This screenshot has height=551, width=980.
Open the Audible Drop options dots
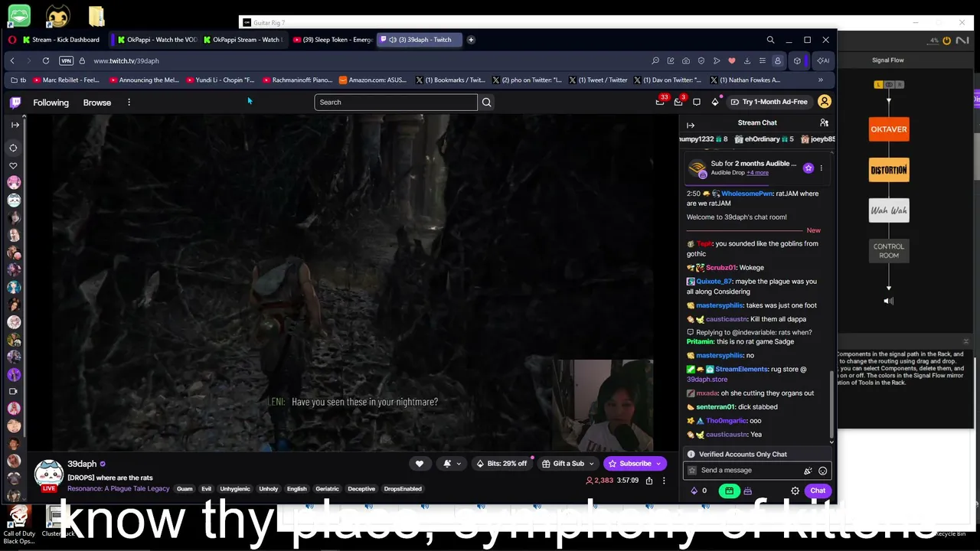tap(822, 168)
